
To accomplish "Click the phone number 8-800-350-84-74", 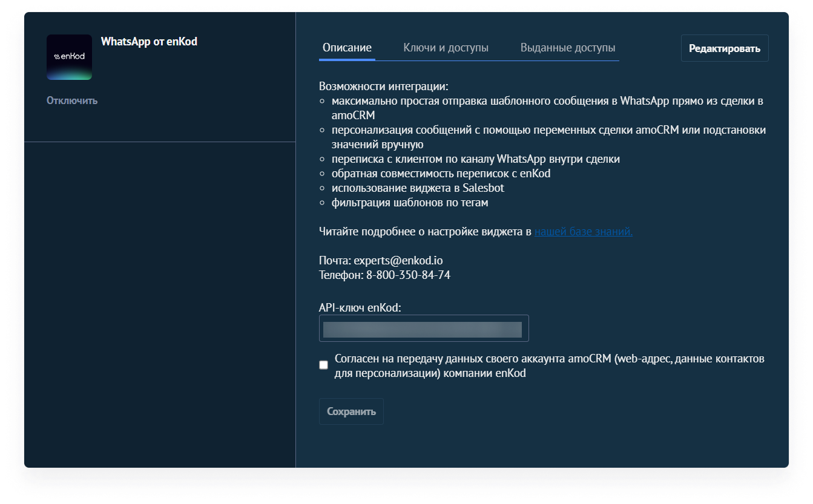I will (x=408, y=275).
